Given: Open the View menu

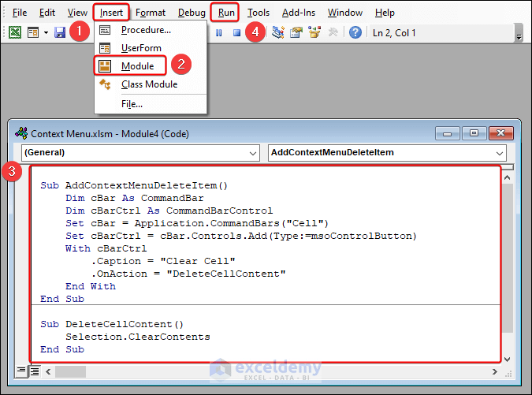Looking at the screenshot, I should (77, 13).
